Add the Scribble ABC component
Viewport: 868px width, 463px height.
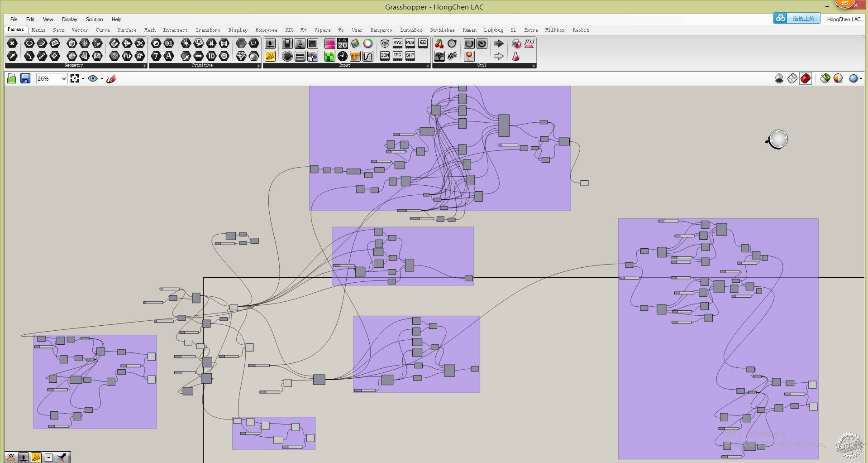452,56
